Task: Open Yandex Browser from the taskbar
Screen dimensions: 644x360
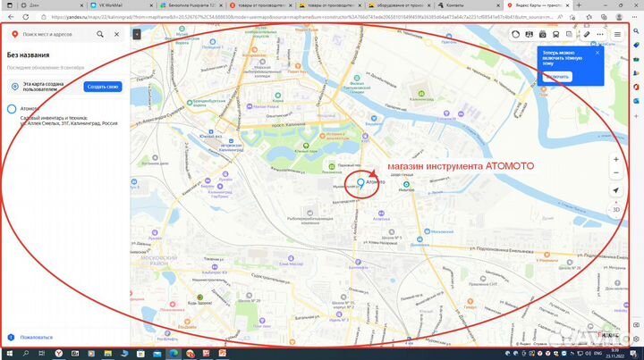Action: coord(59,353)
